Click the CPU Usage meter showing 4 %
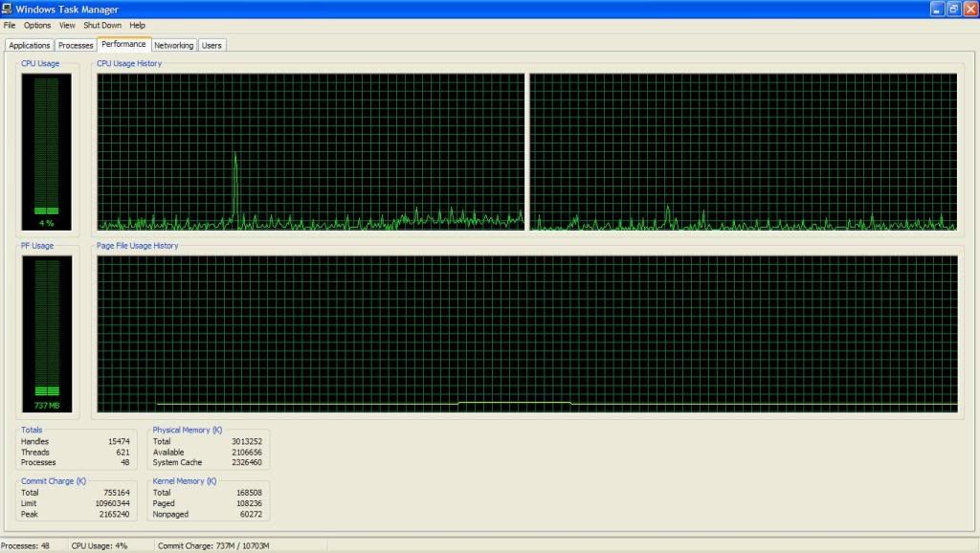The height and width of the screenshot is (553, 980). pos(46,151)
